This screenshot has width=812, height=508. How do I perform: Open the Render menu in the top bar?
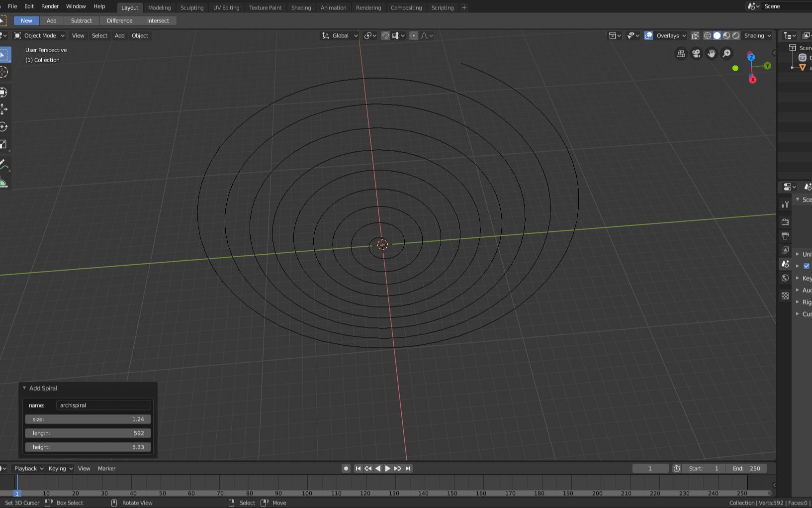pos(50,6)
